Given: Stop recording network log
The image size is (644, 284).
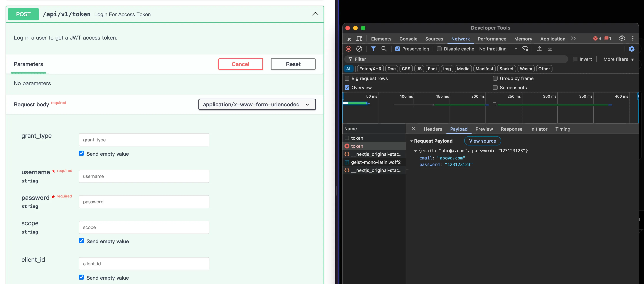Looking at the screenshot, I should click(348, 49).
